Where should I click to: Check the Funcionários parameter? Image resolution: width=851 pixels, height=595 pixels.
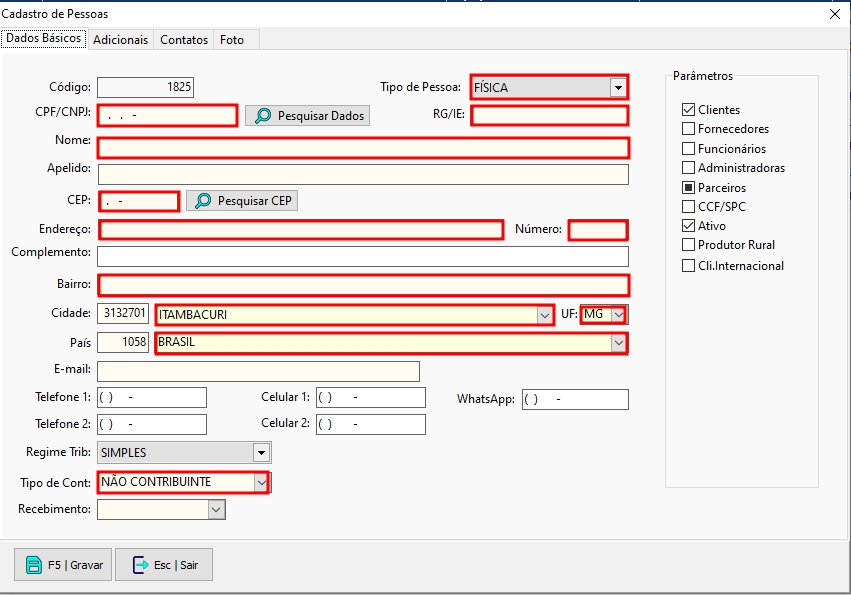(688, 149)
